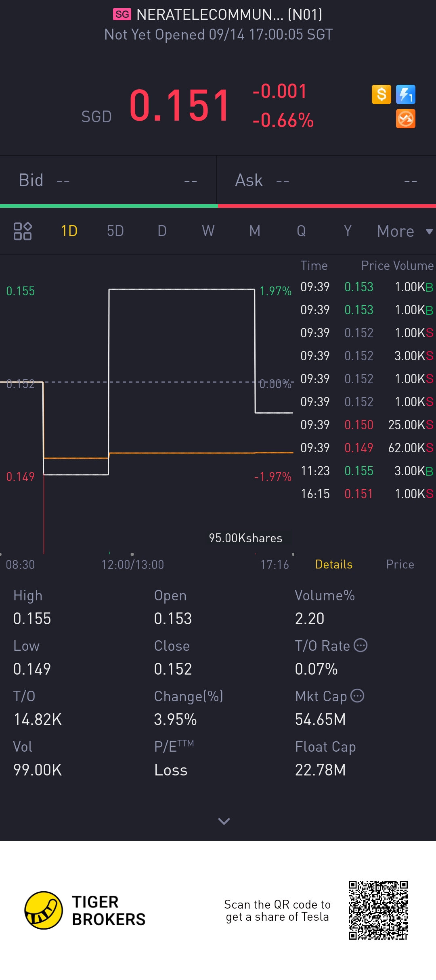Image resolution: width=436 pixels, height=980 pixels.
Task: Choose the M monthly chart tab
Action: [255, 231]
